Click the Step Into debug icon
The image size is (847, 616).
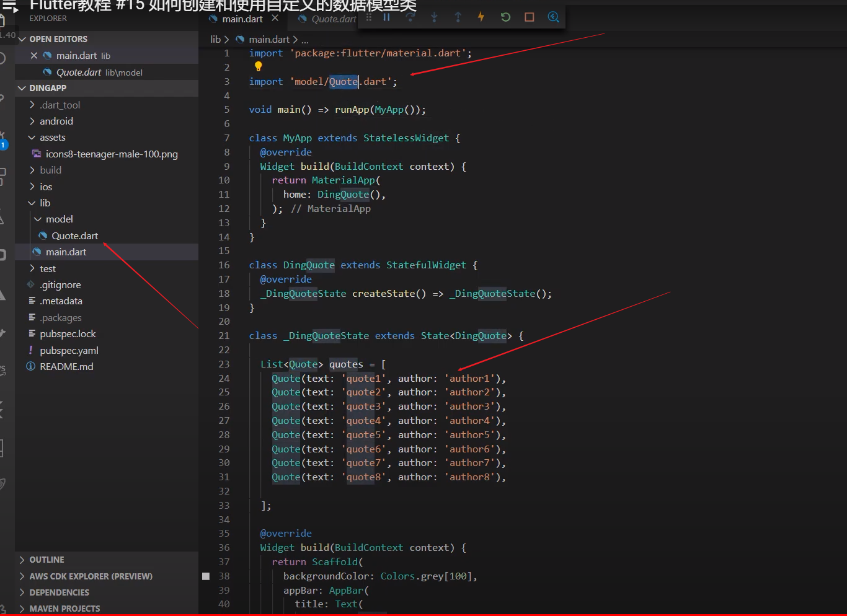coord(434,17)
